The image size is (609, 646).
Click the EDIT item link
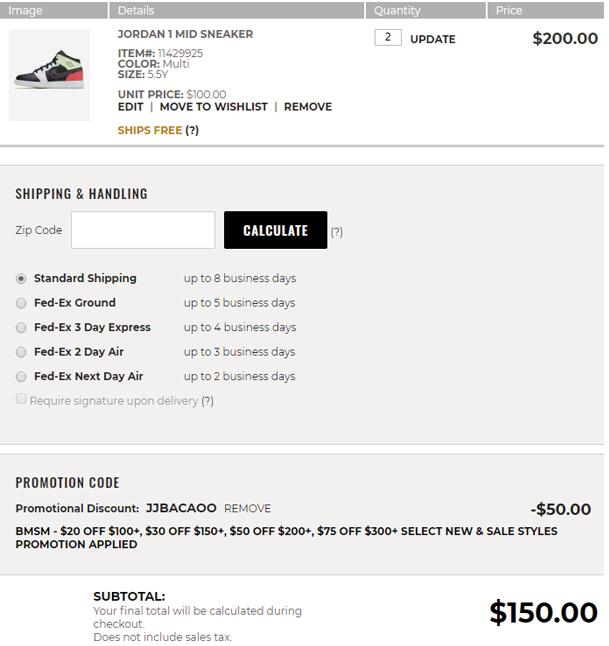(130, 107)
